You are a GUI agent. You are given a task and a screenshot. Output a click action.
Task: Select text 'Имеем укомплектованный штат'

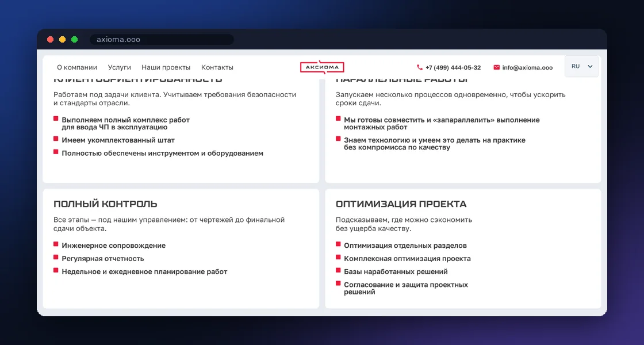(x=118, y=140)
